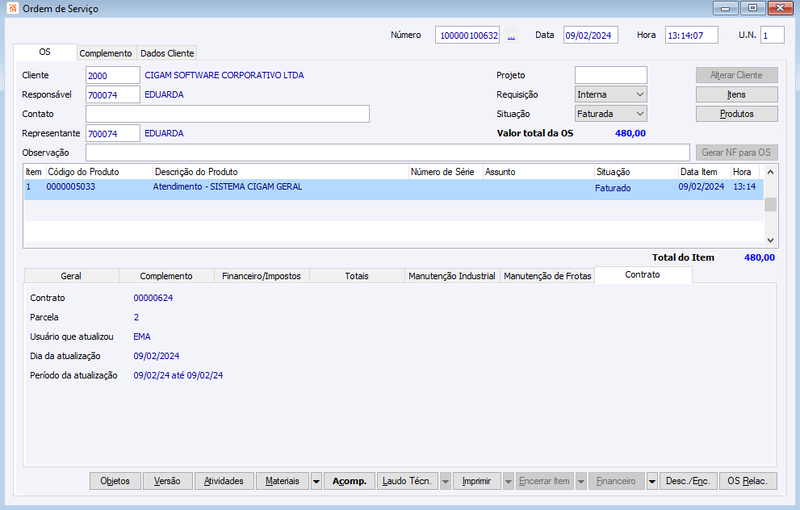The height and width of the screenshot is (510, 800).
Task: Click the Número input field
Action: click(467, 35)
